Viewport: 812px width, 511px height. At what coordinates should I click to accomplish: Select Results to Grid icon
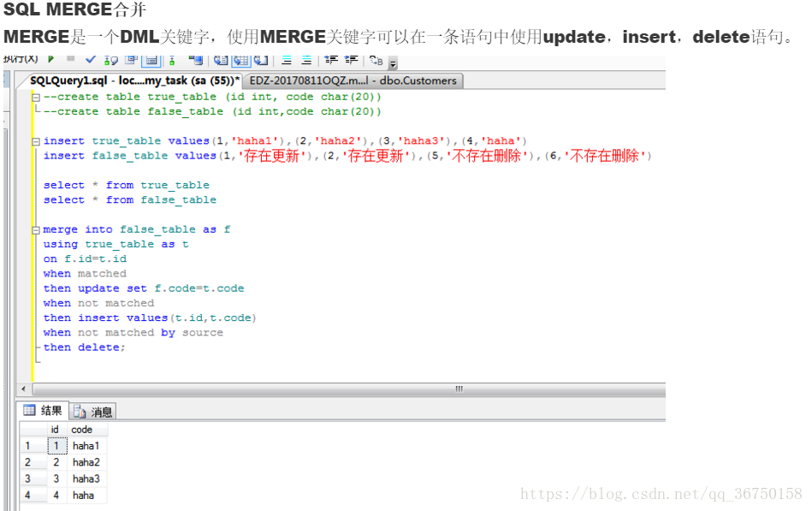pyautogui.click(x=240, y=61)
